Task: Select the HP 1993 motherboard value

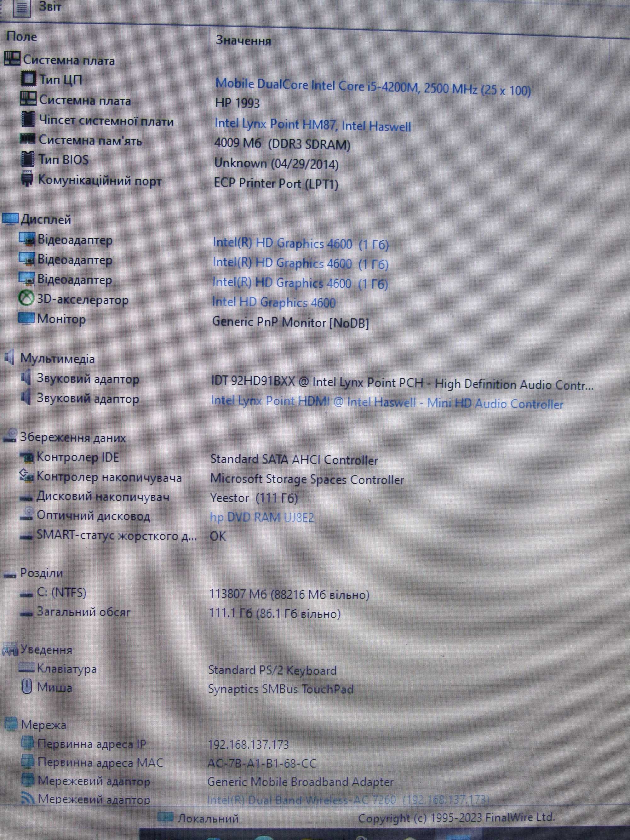Action: tap(237, 103)
